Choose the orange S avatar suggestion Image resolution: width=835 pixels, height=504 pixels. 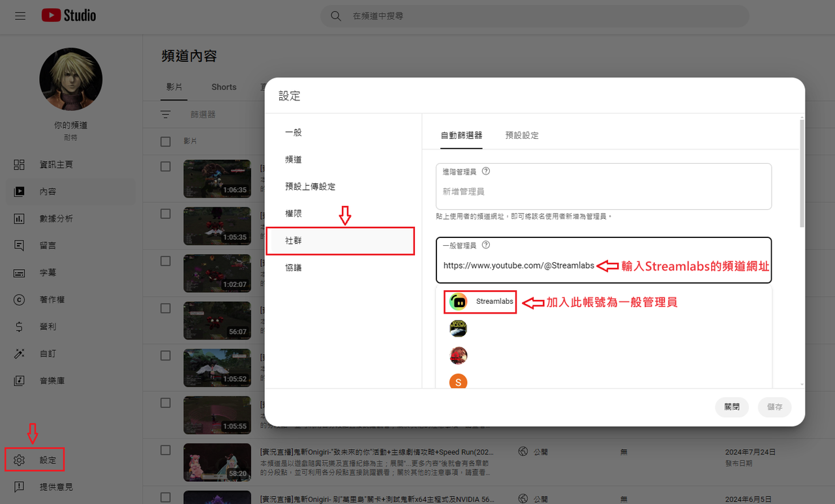coord(458,382)
